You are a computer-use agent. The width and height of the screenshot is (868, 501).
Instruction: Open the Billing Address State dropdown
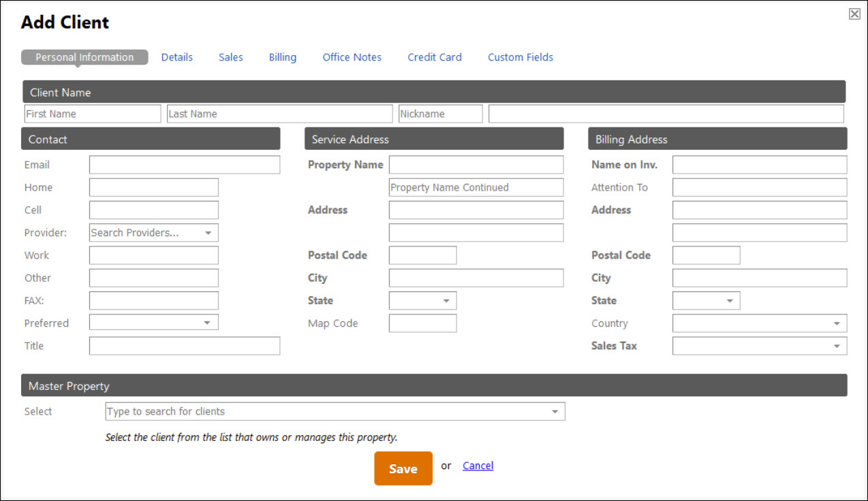pyautogui.click(x=707, y=301)
